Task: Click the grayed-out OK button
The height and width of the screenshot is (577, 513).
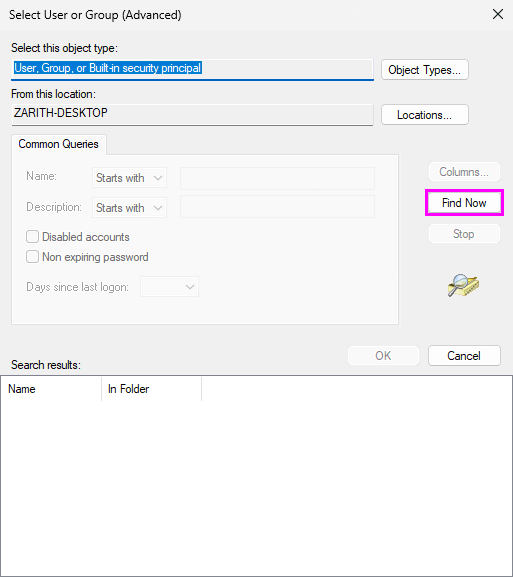Action: point(383,355)
